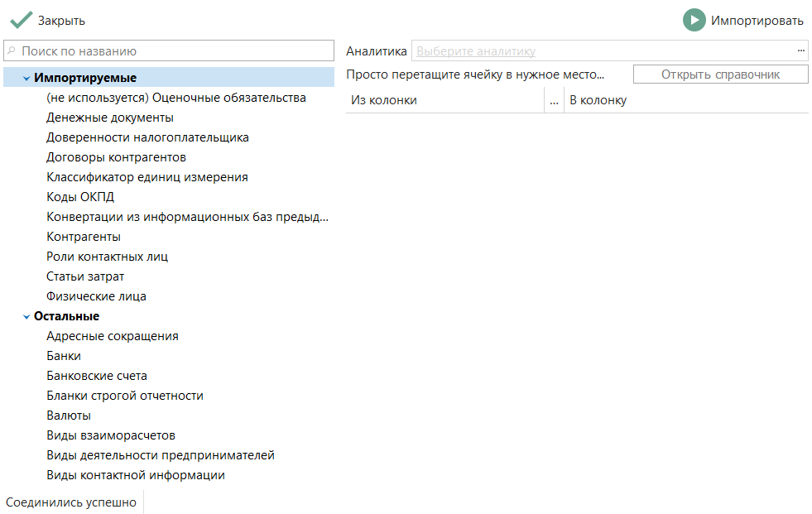Click the Из колонки column header

(x=444, y=101)
